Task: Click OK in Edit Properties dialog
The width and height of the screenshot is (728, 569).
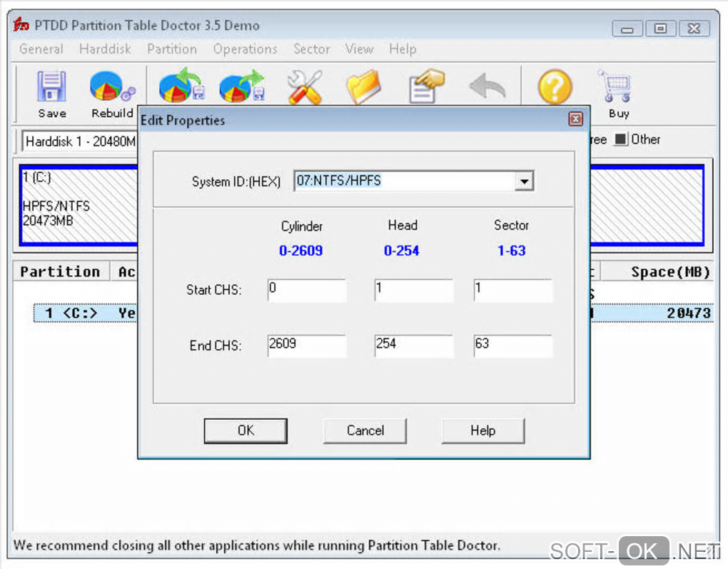Action: tap(246, 430)
